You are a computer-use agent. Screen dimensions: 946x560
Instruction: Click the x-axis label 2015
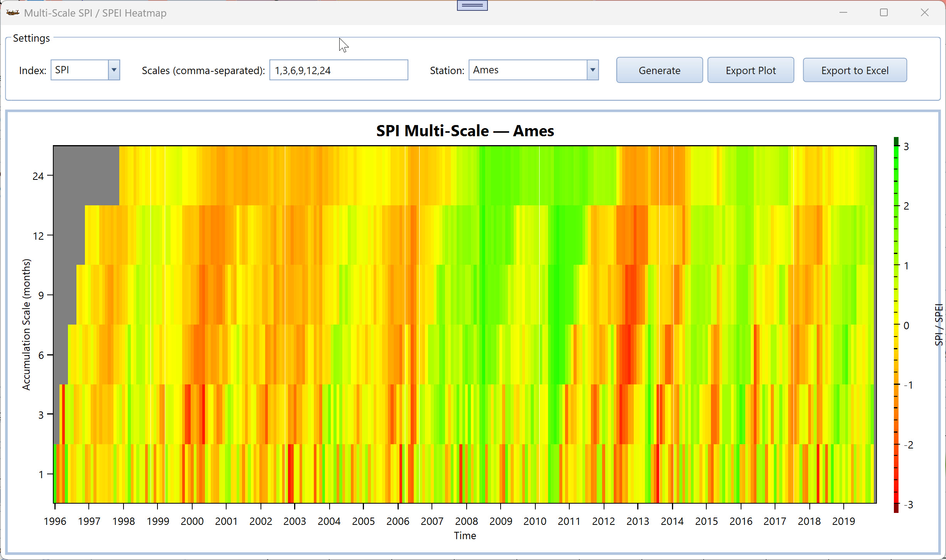pos(706,521)
